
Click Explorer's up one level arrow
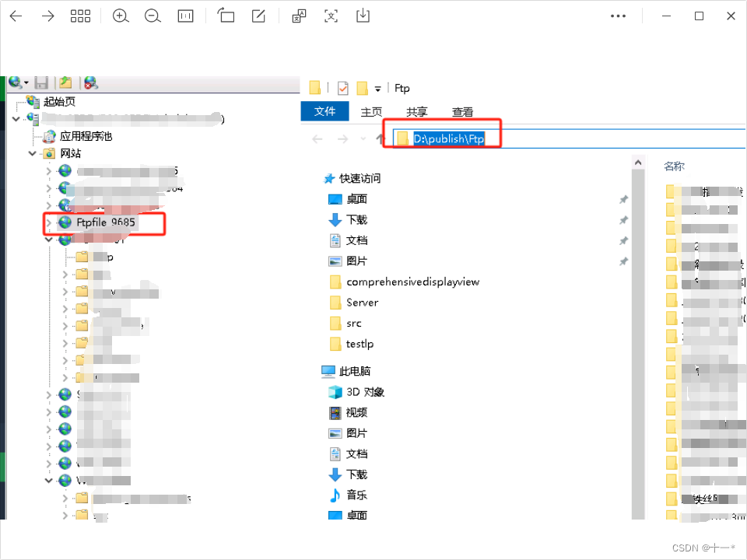point(380,139)
